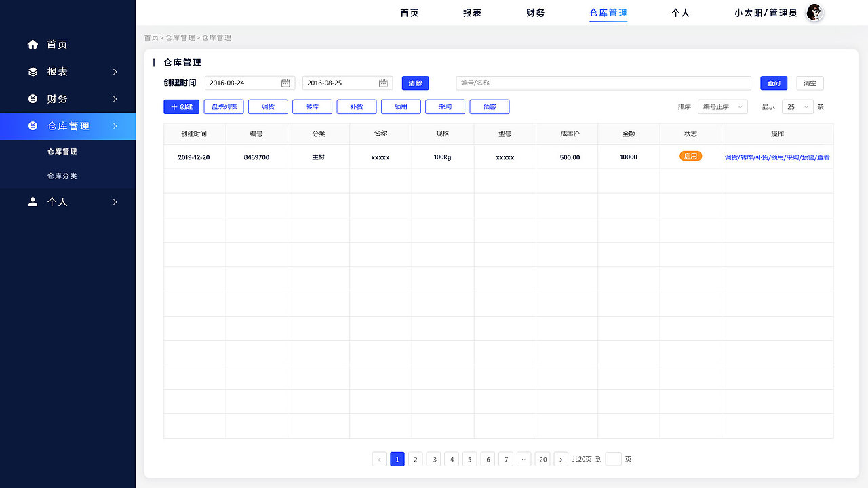Click the 小太阳/管理员 user name

766,13
